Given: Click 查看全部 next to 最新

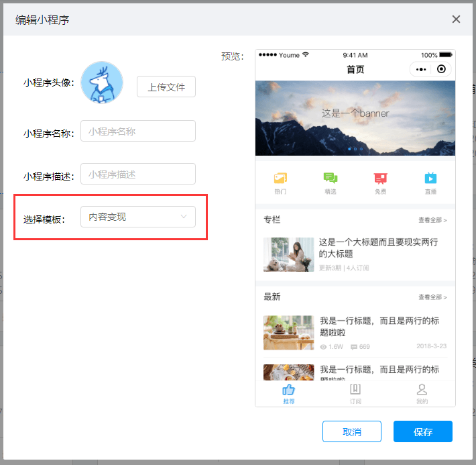Looking at the screenshot, I should 432,297.
